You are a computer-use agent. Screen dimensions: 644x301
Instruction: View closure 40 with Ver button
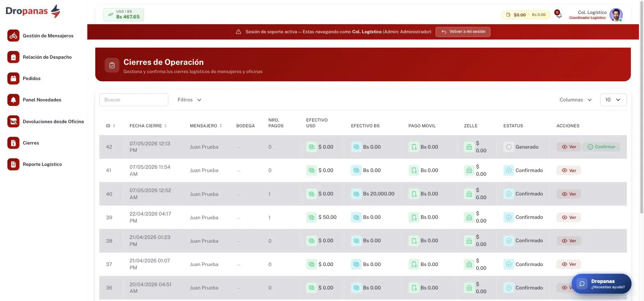tap(568, 194)
